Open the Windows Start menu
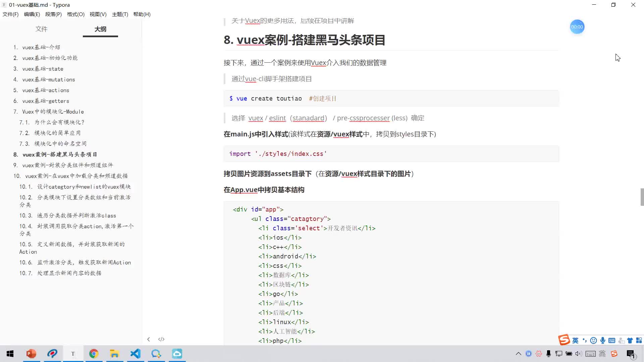 tap(10, 354)
